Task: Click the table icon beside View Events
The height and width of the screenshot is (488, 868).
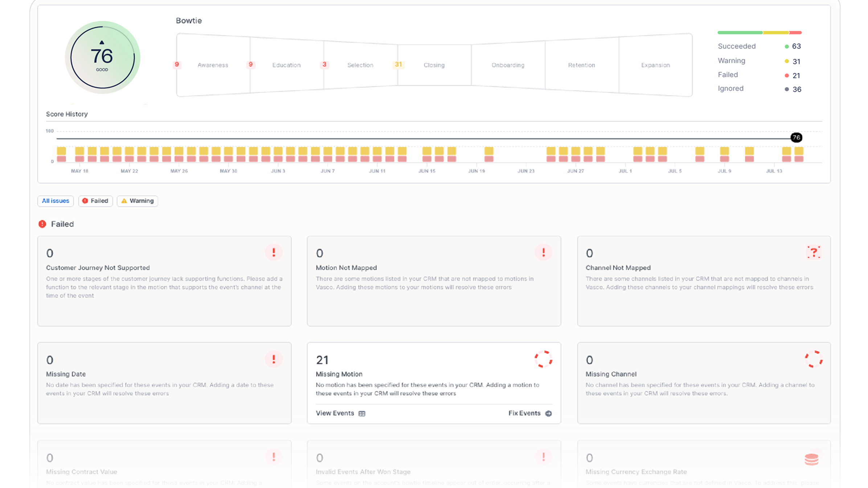Action: tap(362, 413)
